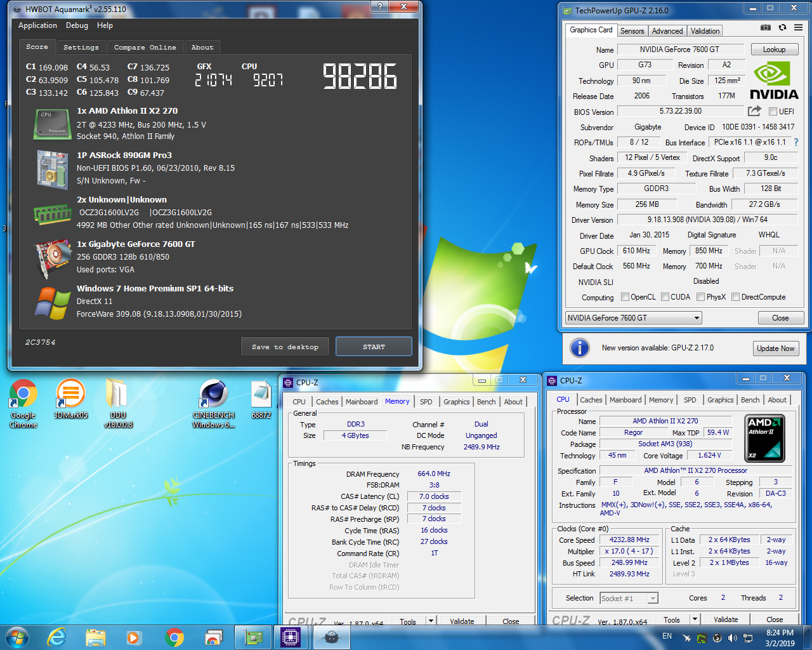The width and height of the screenshot is (812, 650).
Task: Open the Validation tab in GPU-Z
Action: coord(705,30)
